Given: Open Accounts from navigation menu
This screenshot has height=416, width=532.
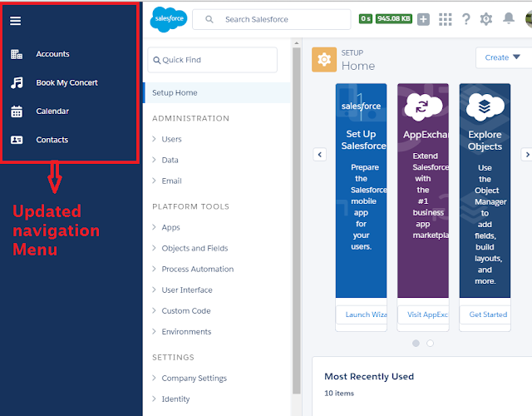Looking at the screenshot, I should point(52,54).
